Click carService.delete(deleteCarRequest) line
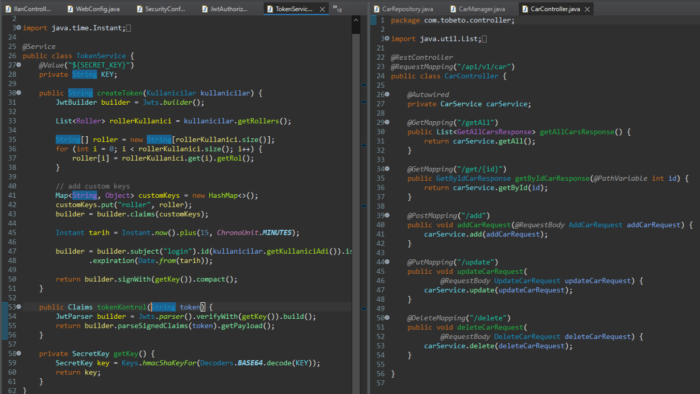 (x=498, y=346)
